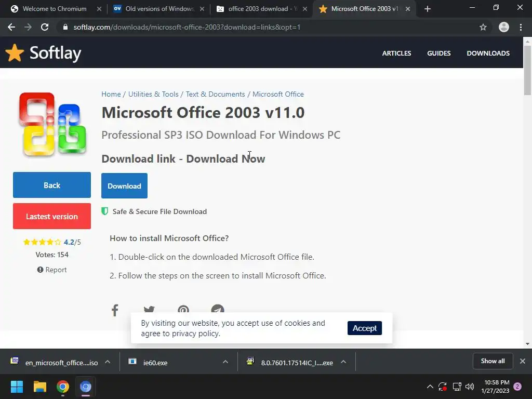
Task: Open the Utilities & Tools breadcrumb
Action: pyautogui.click(x=153, y=95)
